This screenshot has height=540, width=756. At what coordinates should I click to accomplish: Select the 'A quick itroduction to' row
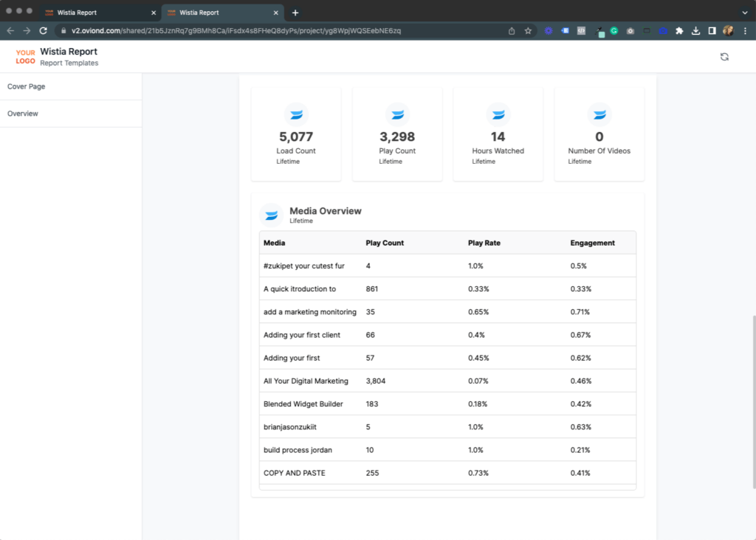click(x=447, y=289)
